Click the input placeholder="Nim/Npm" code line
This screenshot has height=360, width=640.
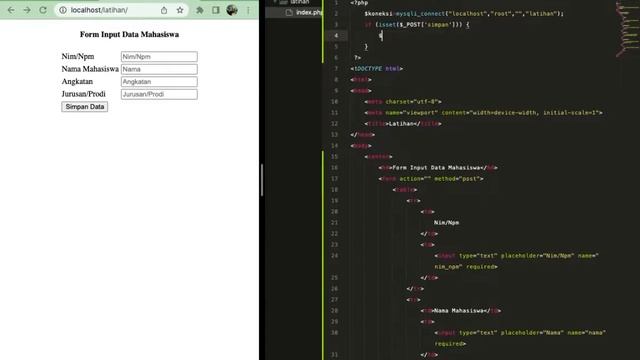tap(516, 261)
